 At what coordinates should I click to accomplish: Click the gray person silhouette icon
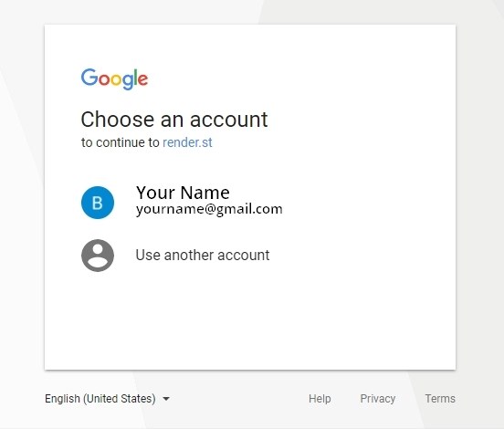(x=98, y=256)
